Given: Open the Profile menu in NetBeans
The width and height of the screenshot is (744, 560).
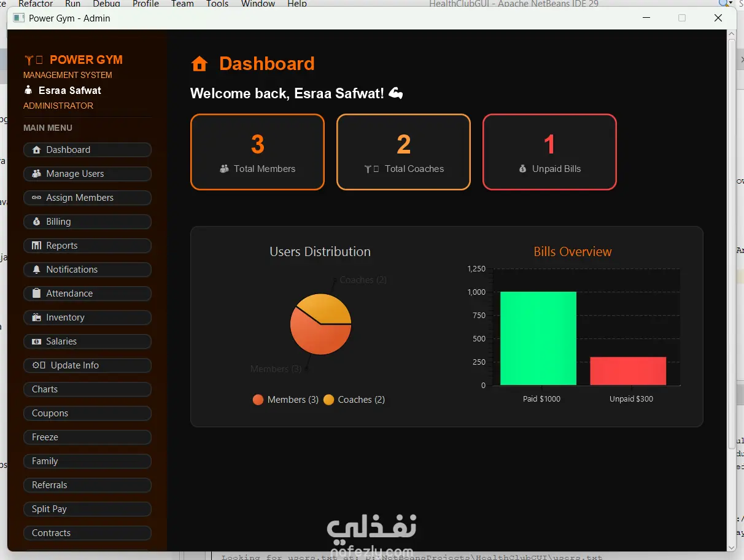Looking at the screenshot, I should (x=145, y=4).
